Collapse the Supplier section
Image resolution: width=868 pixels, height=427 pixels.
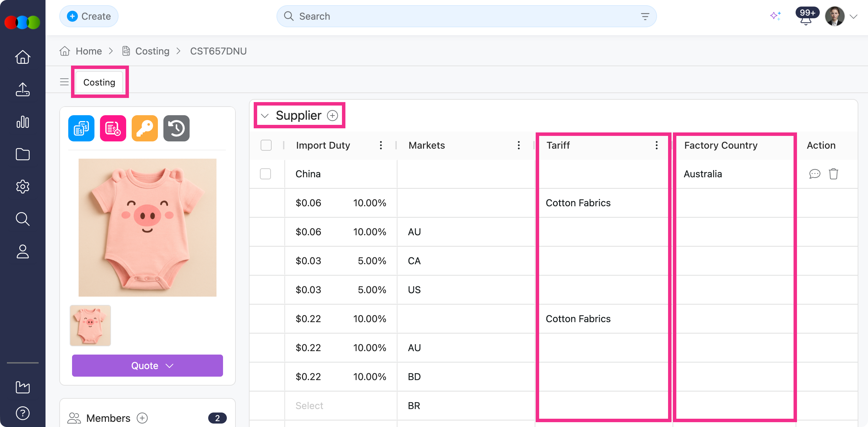coord(265,116)
